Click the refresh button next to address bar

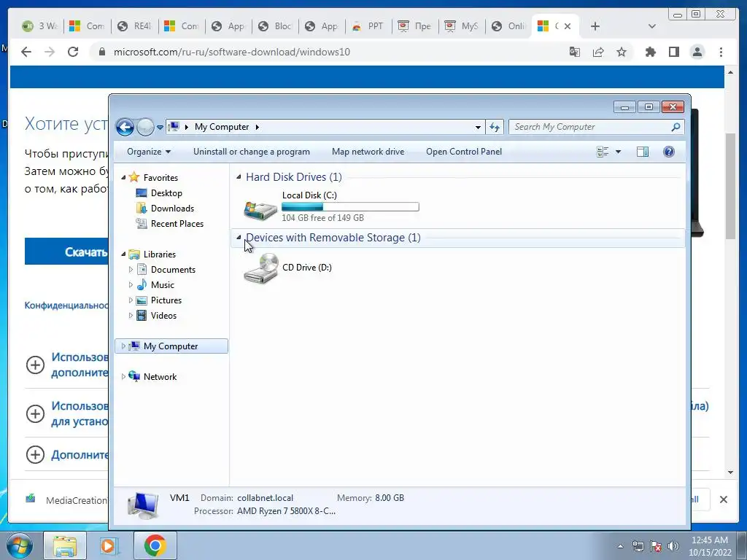pos(495,127)
